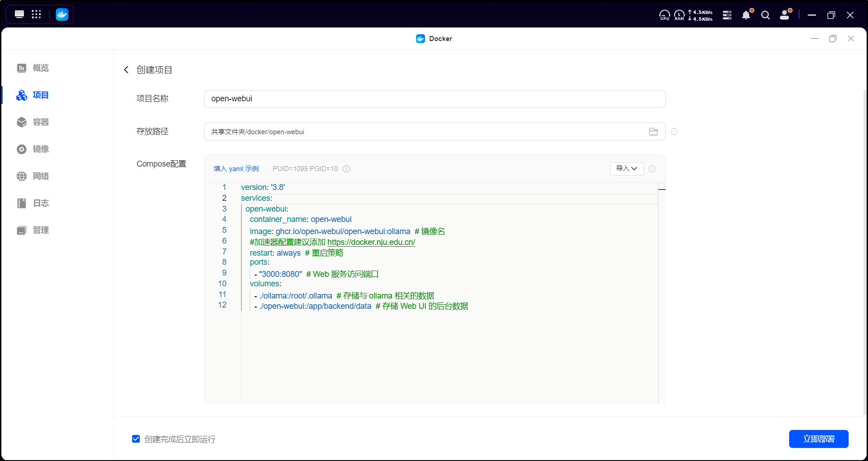Open the task manager list icon
Image resolution: width=868 pixels, height=461 pixels.
(x=727, y=15)
